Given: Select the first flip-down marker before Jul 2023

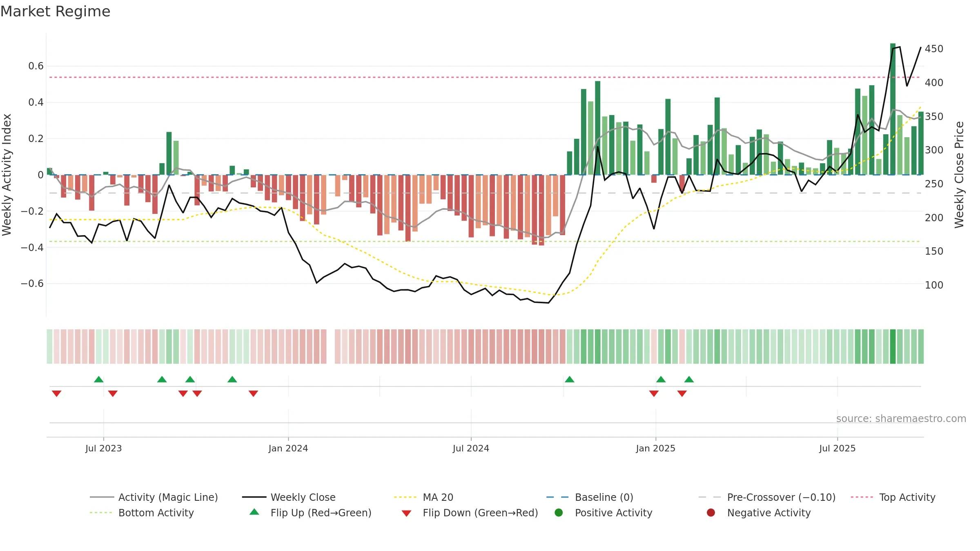Looking at the screenshot, I should point(57,393).
